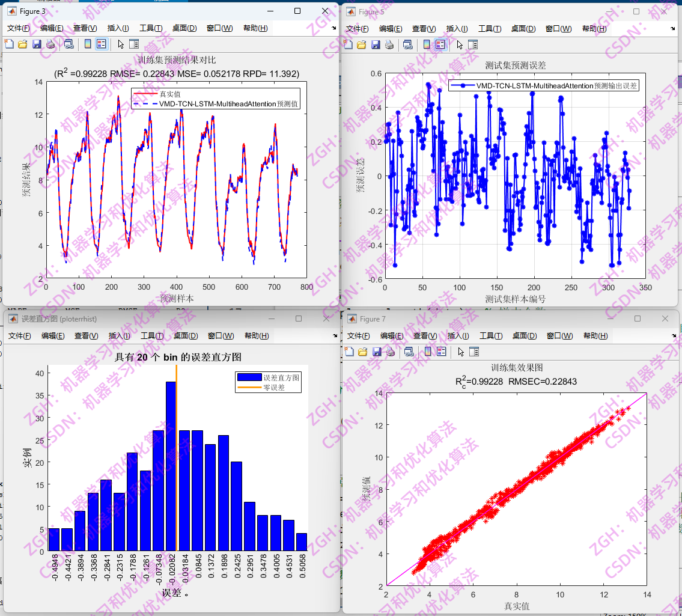Open the 桌面(D) menu in Figure 7

(525, 336)
